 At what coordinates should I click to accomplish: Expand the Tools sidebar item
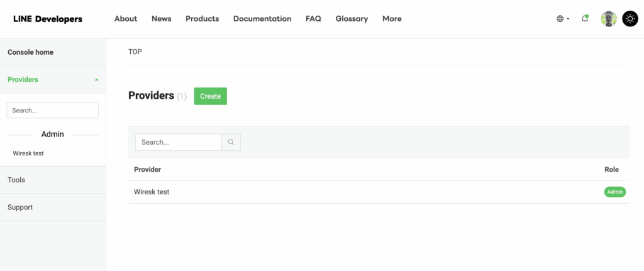click(x=17, y=180)
